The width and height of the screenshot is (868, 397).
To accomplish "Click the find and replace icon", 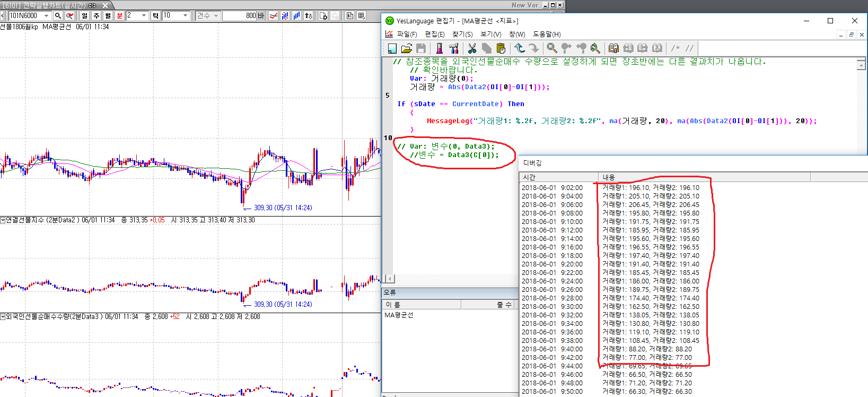I will (x=595, y=48).
